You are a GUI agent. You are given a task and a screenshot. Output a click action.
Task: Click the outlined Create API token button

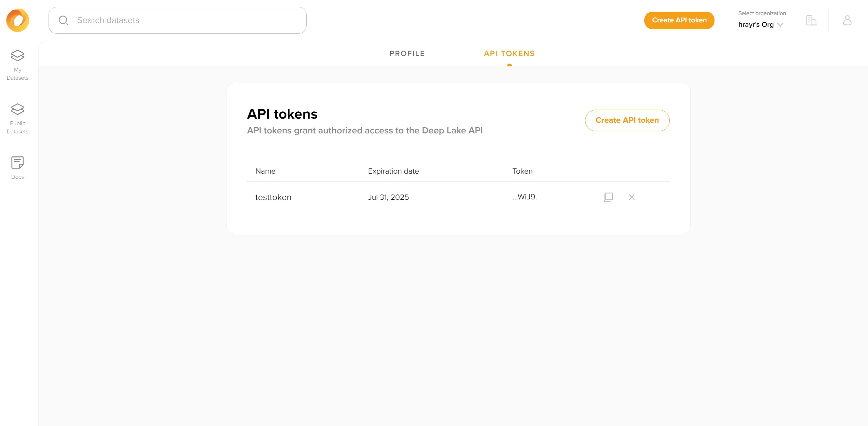coord(627,120)
